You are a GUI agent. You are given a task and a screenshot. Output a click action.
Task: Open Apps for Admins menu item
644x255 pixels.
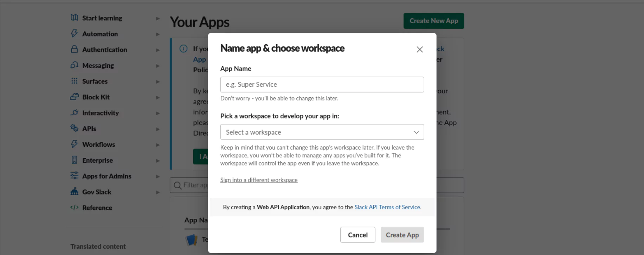[107, 176]
